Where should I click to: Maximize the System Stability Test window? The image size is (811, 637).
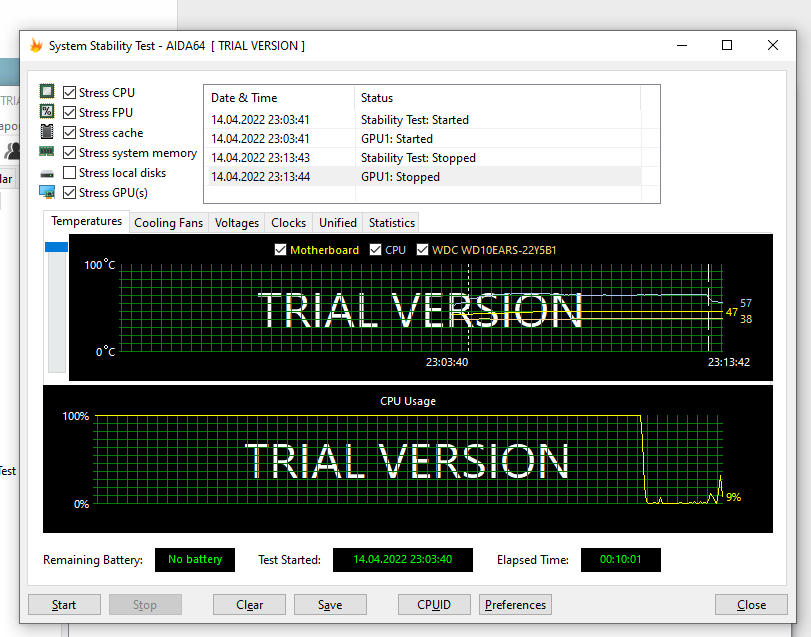(x=727, y=46)
